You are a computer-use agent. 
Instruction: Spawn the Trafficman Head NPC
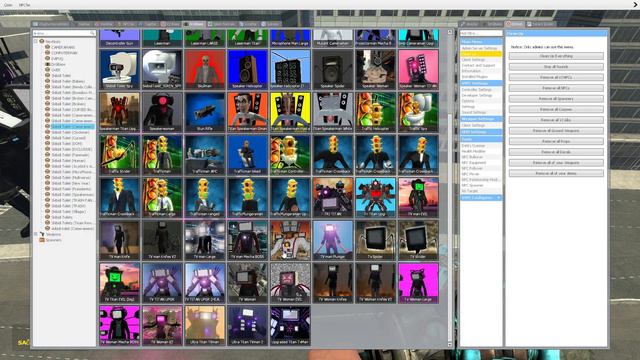tap(248, 155)
